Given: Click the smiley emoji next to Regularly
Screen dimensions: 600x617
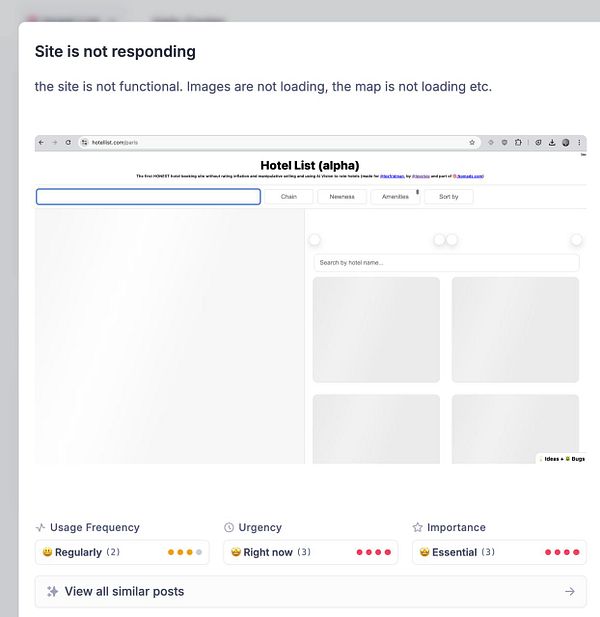Looking at the screenshot, I should coord(47,552).
